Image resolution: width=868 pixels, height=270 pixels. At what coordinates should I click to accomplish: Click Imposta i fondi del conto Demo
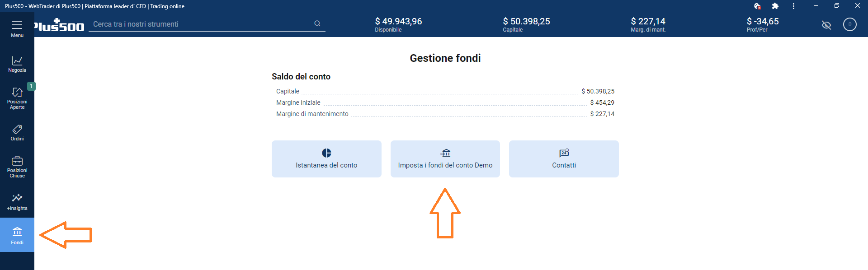[x=445, y=159]
